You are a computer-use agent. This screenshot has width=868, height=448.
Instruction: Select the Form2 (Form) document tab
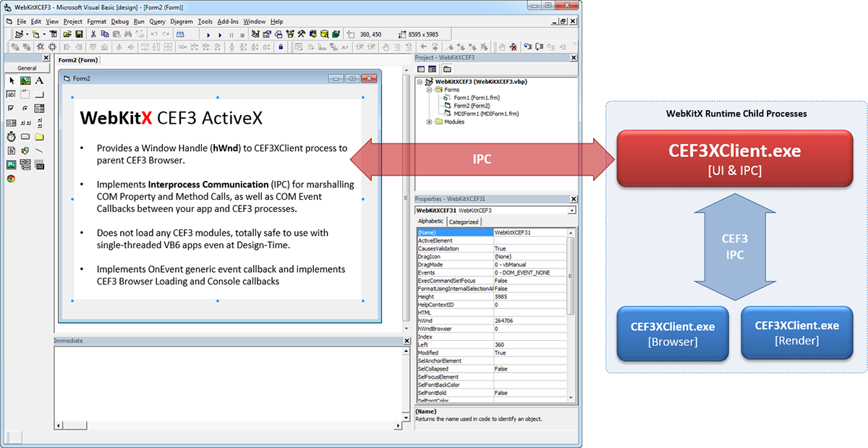pyautogui.click(x=78, y=60)
